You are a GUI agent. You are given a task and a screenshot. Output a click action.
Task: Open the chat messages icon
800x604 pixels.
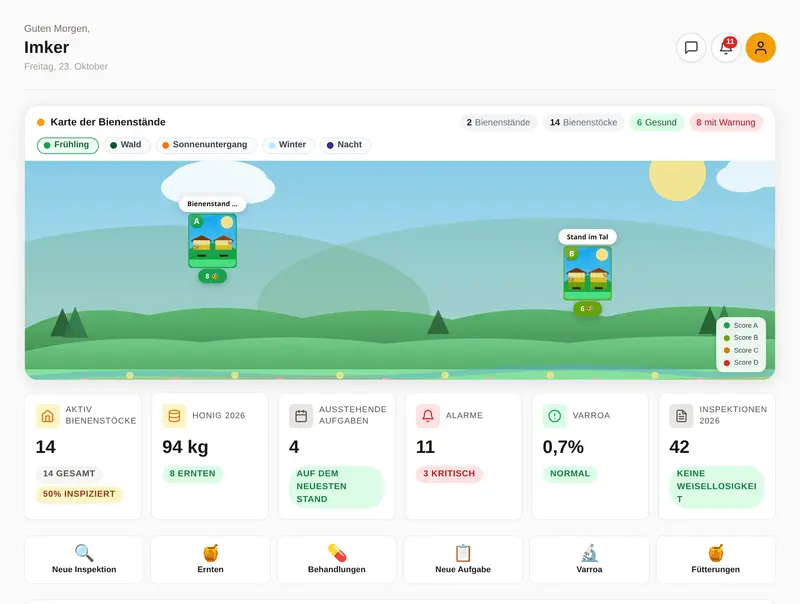pos(691,47)
